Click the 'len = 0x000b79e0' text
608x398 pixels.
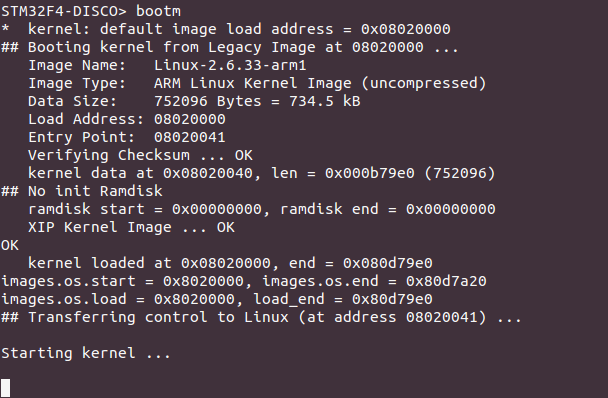coord(343,173)
